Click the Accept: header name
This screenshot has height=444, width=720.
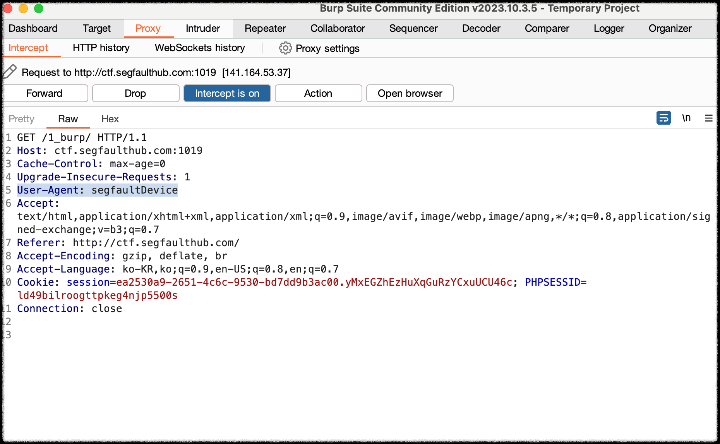38,203
